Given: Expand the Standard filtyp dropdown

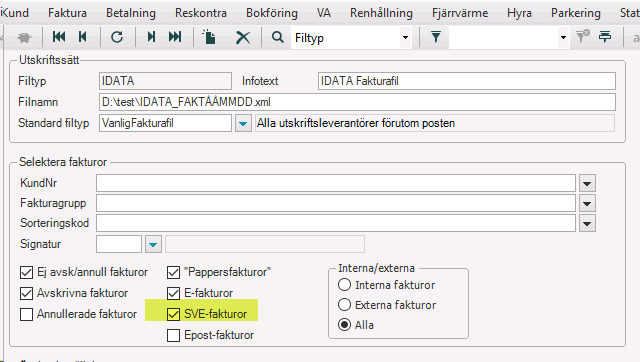Looking at the screenshot, I should tap(243, 123).
